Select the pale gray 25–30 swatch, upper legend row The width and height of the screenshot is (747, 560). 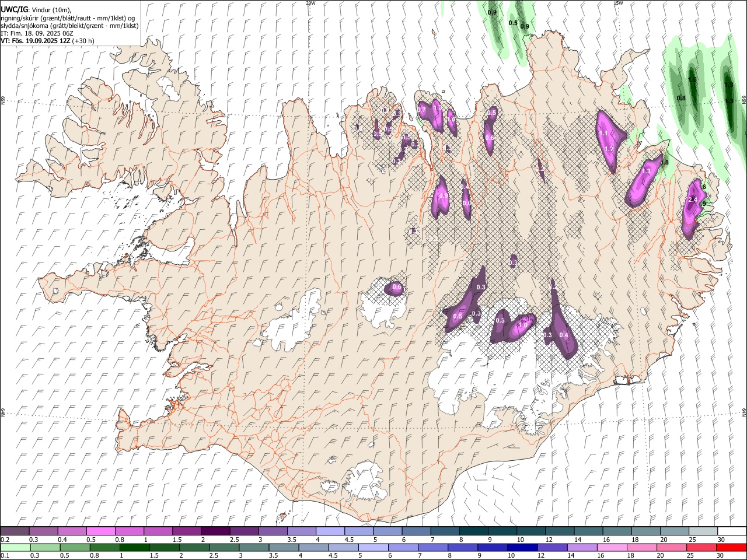703,531
